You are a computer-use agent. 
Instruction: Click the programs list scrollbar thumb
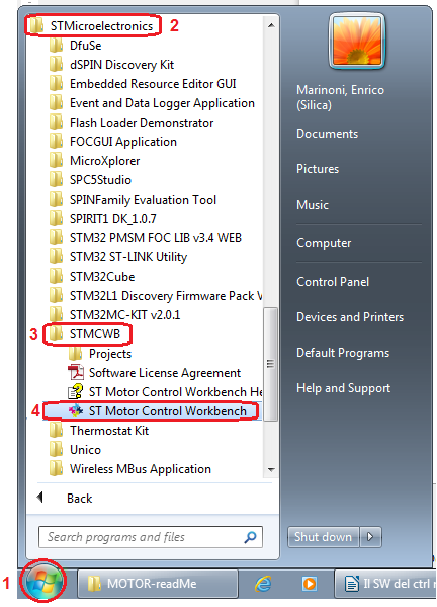tap(271, 364)
